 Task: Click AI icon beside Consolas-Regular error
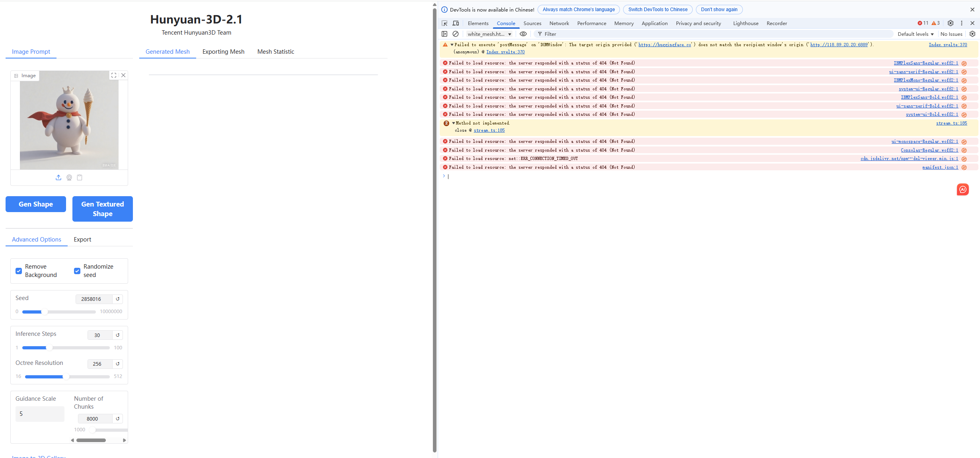click(964, 151)
